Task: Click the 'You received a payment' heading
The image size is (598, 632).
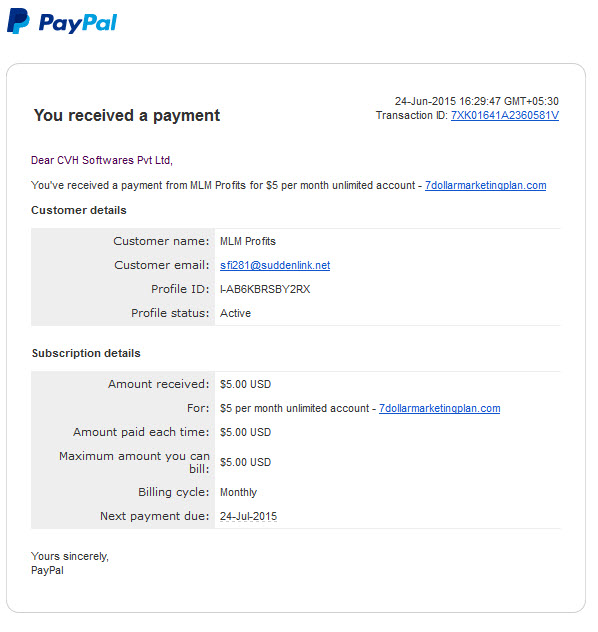Action: [x=127, y=116]
